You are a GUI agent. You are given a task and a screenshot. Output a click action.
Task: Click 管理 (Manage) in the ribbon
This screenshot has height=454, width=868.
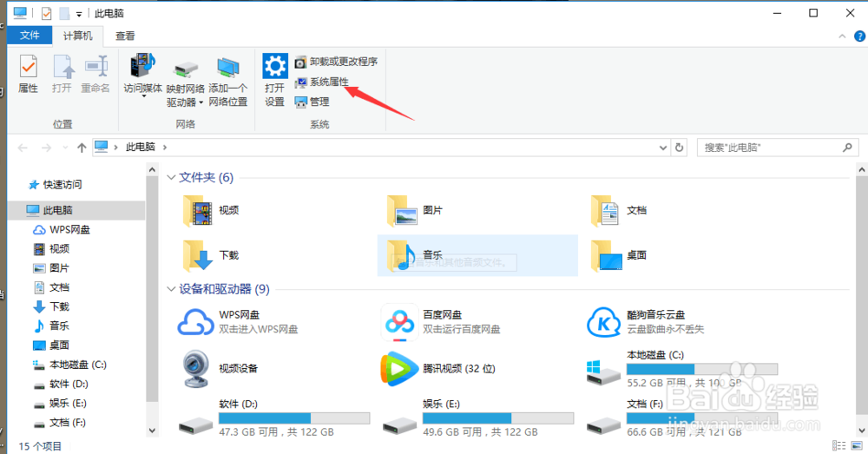312,102
